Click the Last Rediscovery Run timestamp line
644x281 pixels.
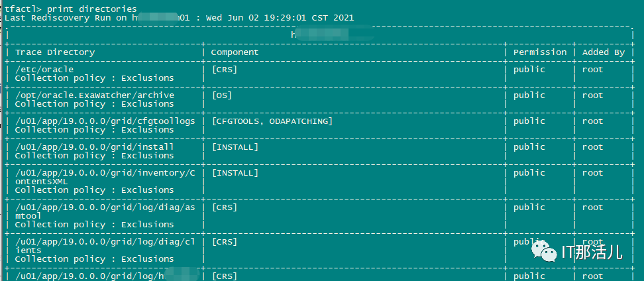179,18
